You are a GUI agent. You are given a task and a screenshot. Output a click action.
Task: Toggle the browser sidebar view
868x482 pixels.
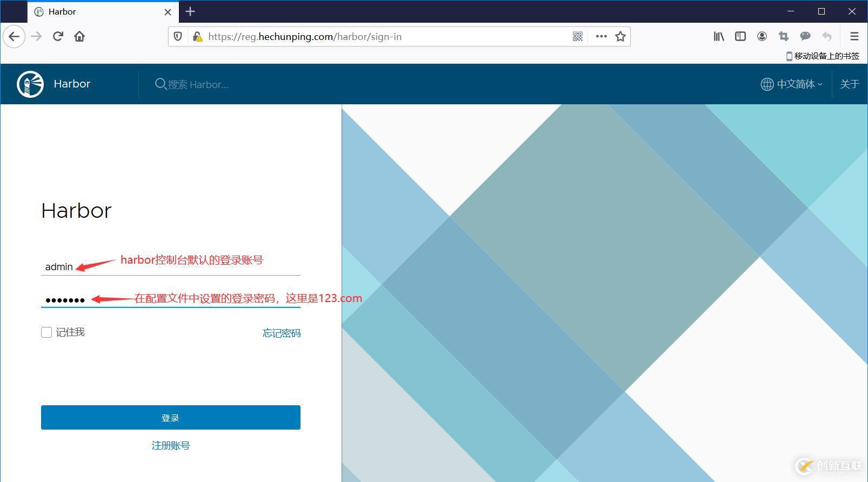pos(740,36)
